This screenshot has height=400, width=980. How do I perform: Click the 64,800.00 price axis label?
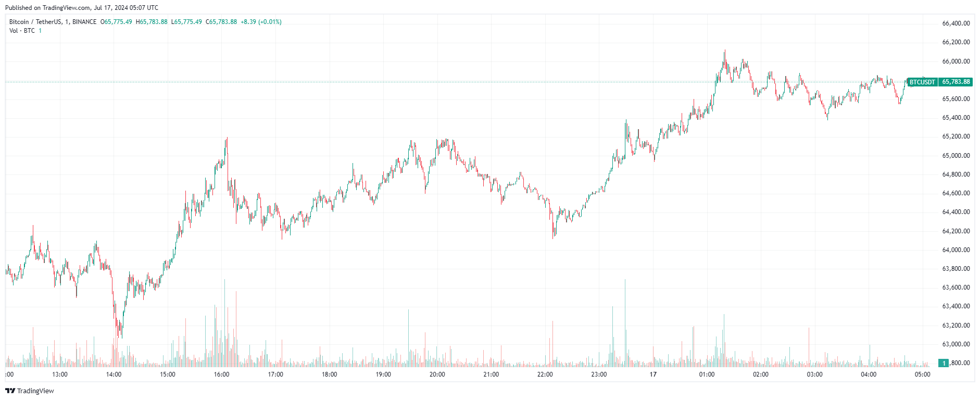click(x=956, y=174)
